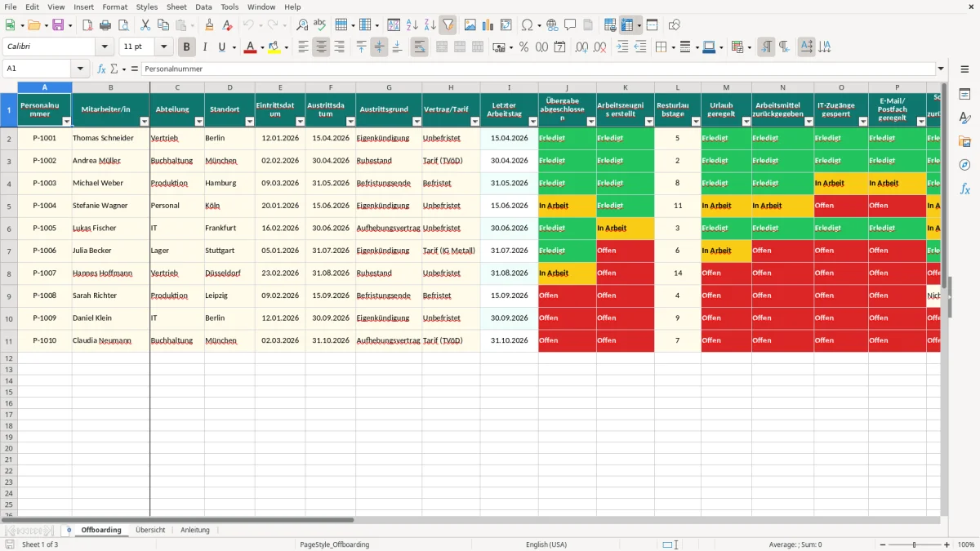
Task: Click the formula input line
Action: 538,69
